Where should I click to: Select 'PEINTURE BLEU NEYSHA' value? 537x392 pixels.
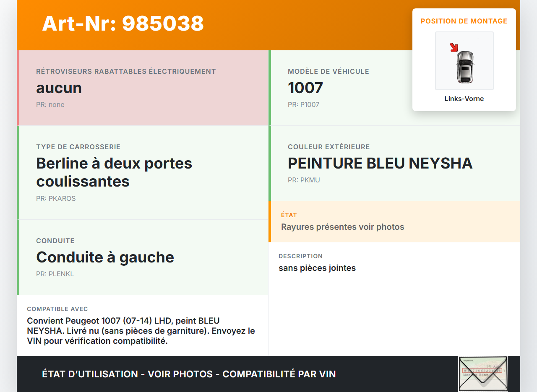coord(380,164)
